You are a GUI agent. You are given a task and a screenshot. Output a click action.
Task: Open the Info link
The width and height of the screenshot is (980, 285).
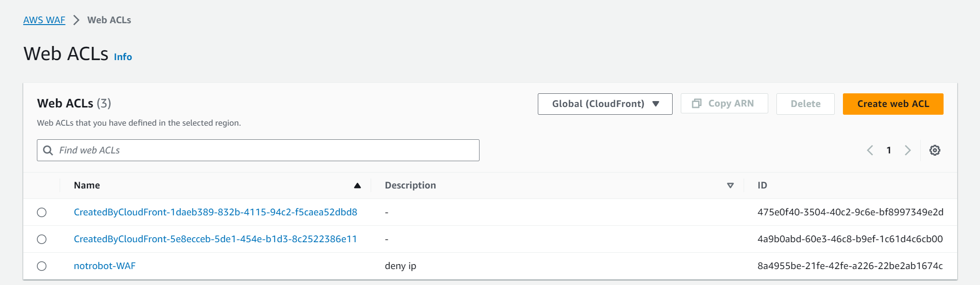pos(123,57)
